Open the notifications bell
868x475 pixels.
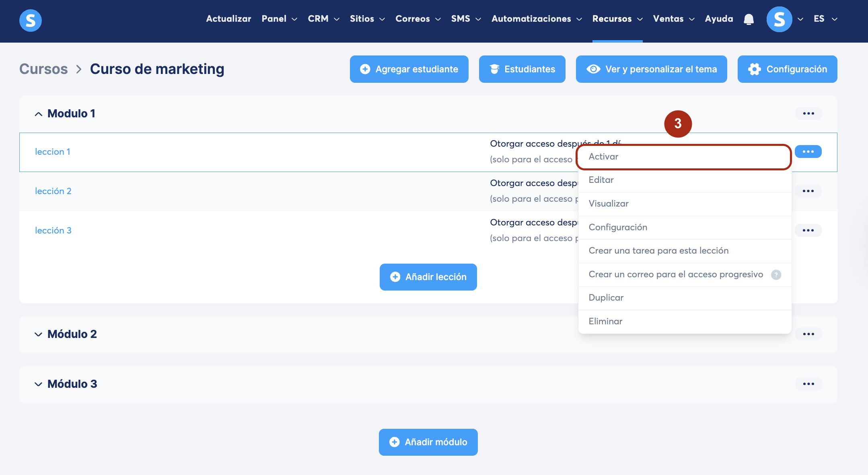pos(749,19)
